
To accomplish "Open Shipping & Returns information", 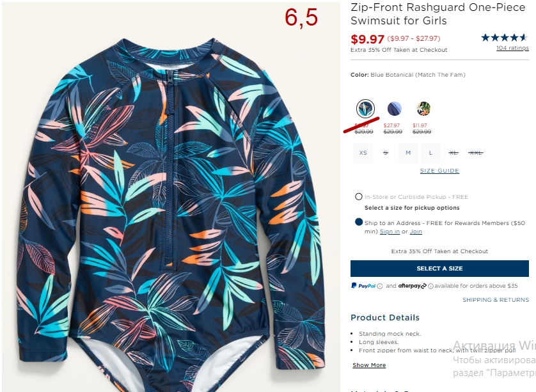I will 496,300.
